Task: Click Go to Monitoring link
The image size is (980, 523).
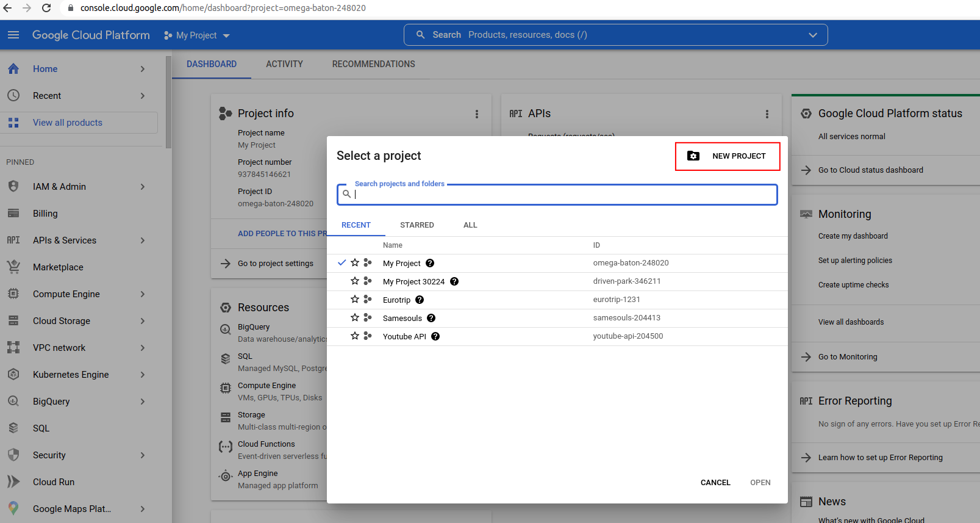Action: 848,357
